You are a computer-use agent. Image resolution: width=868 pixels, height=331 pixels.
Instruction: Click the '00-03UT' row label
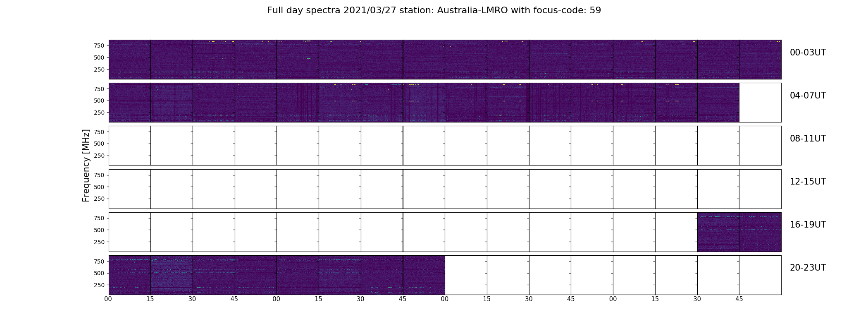[808, 53]
